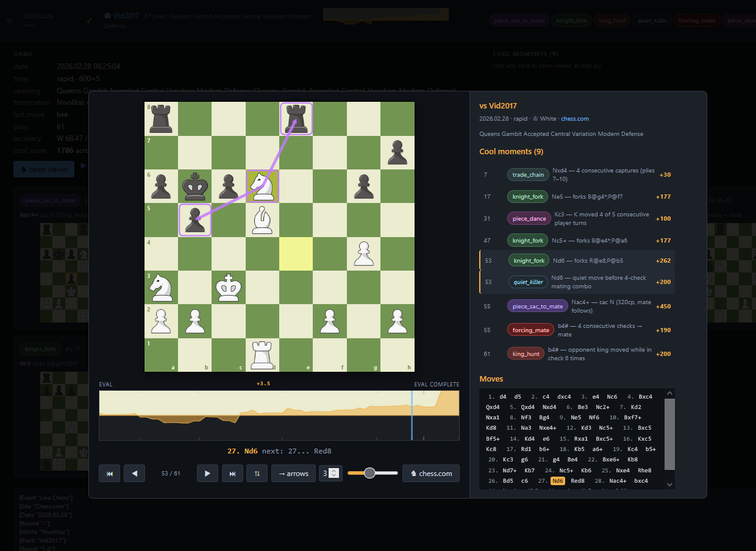Select the quiet_killer moment row
The height and width of the screenshot is (551, 756).
pyautogui.click(x=577, y=282)
